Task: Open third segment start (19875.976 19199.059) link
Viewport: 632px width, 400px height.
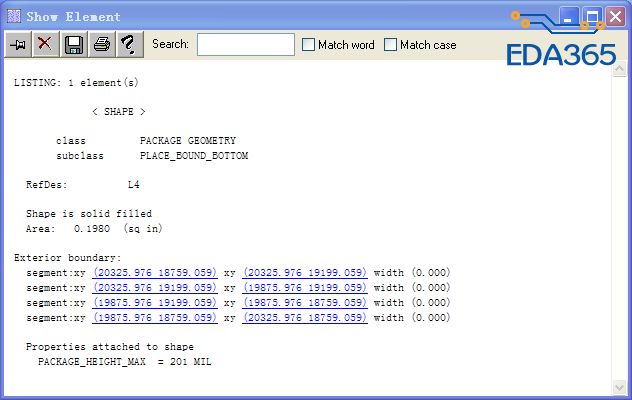Action: (155, 302)
